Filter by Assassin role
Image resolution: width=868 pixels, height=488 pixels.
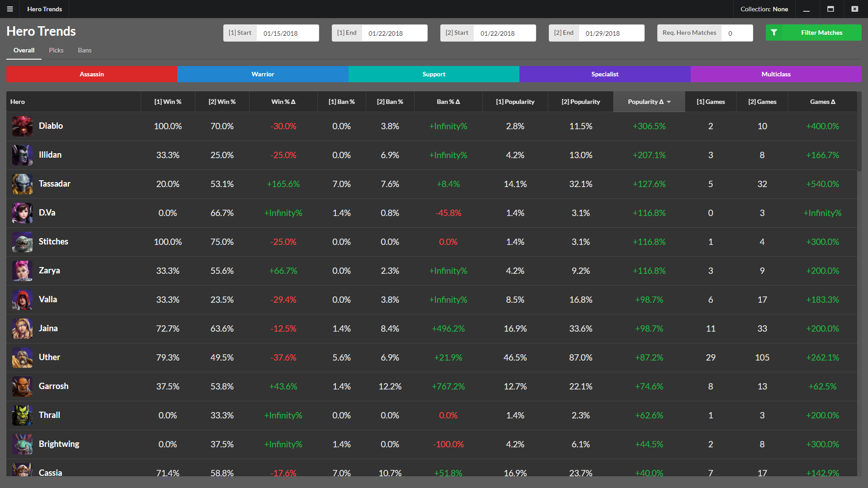(92, 74)
